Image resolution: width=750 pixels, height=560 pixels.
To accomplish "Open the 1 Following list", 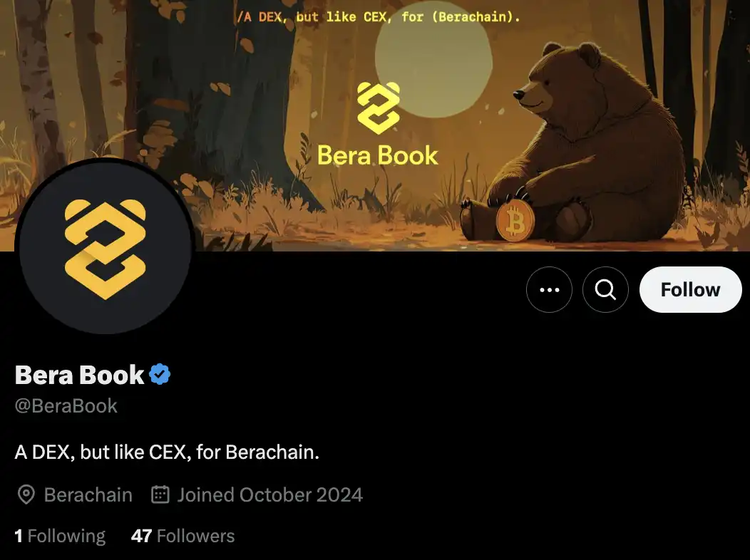I will coord(60,536).
